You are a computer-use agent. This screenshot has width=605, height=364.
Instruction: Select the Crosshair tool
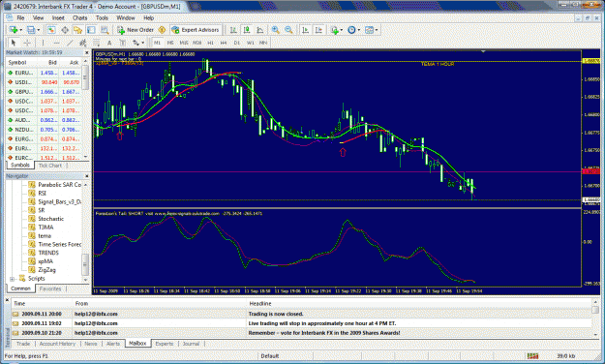coord(27,43)
